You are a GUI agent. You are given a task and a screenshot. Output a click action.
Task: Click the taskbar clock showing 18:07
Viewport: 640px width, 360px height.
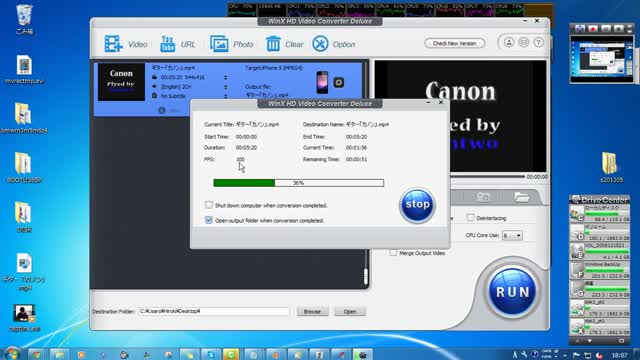pos(619,355)
